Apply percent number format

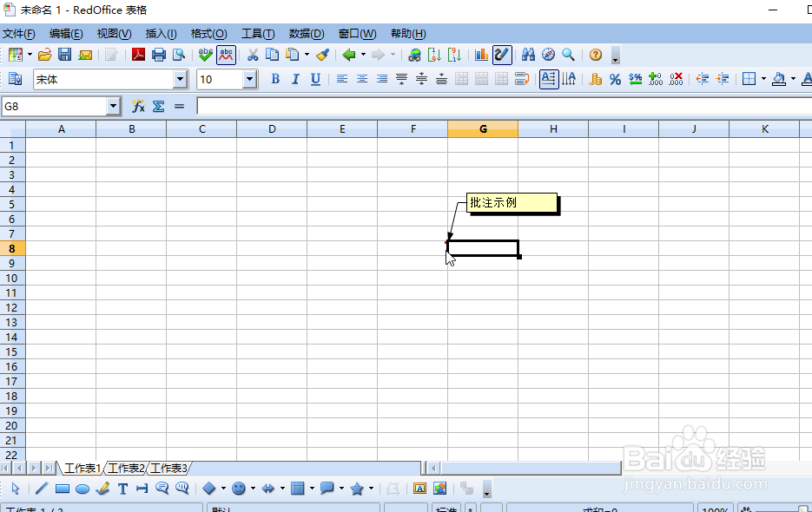coord(615,79)
